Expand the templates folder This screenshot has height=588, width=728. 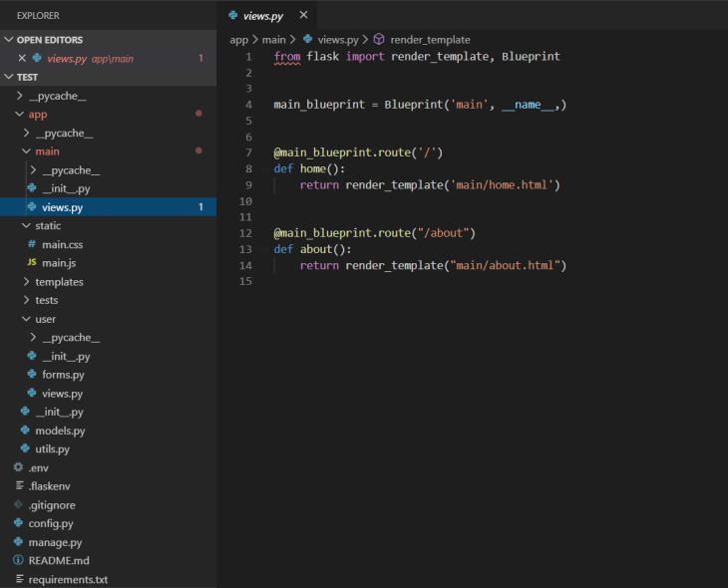(x=60, y=282)
